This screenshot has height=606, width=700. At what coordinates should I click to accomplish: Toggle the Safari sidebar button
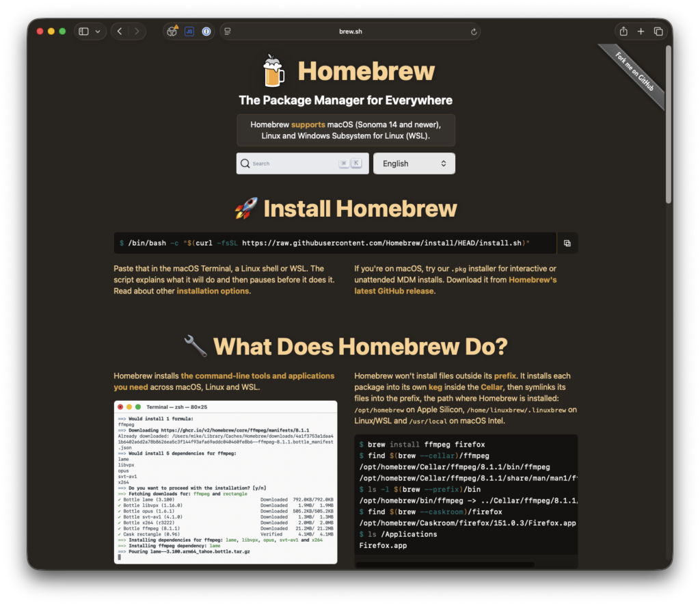click(x=83, y=31)
